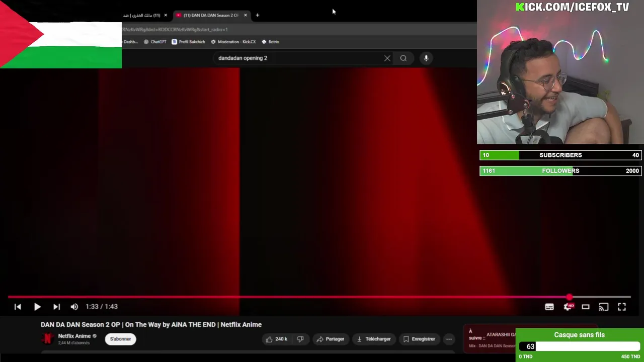Open the Profil Bakchich bookmark
644x362 pixels.
(x=187, y=42)
